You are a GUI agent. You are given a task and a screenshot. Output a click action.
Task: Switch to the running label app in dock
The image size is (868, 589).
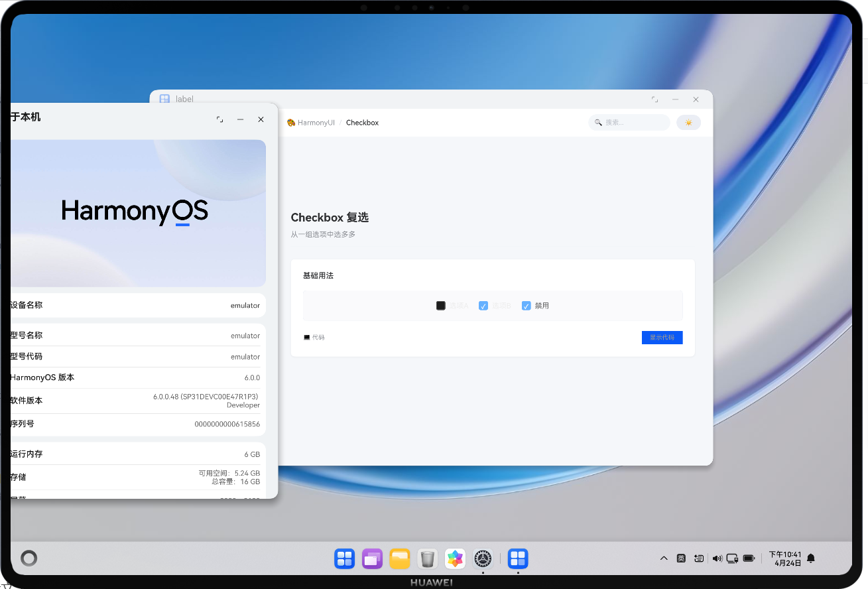(518, 558)
